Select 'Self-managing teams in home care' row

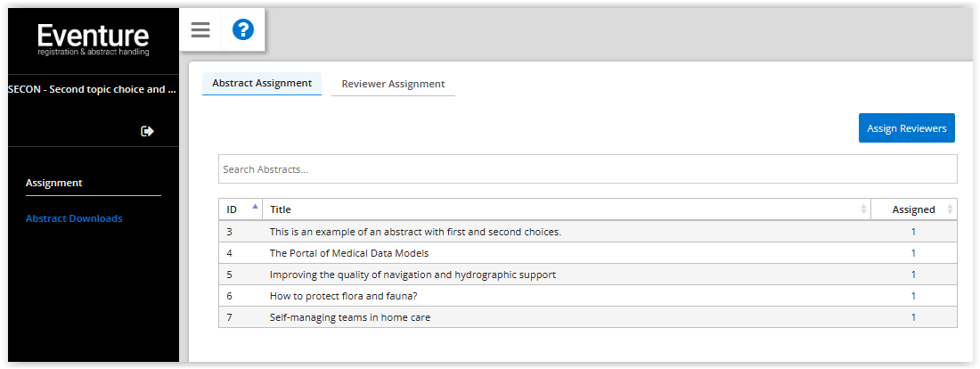350,317
